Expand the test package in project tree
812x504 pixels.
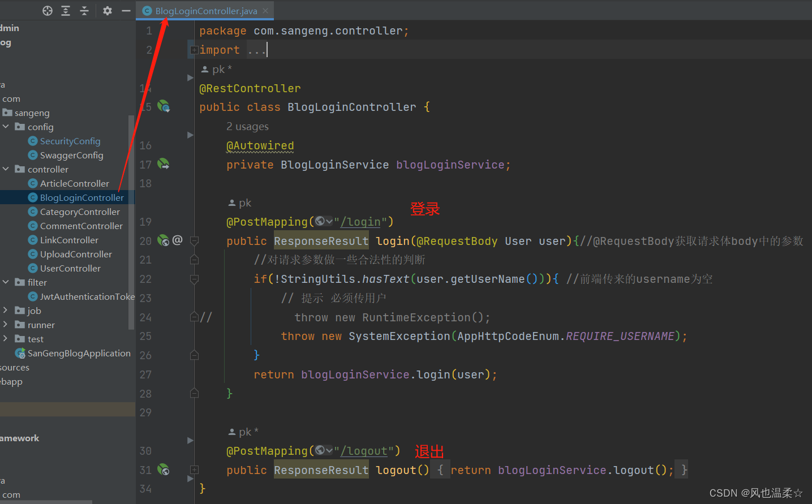point(6,339)
